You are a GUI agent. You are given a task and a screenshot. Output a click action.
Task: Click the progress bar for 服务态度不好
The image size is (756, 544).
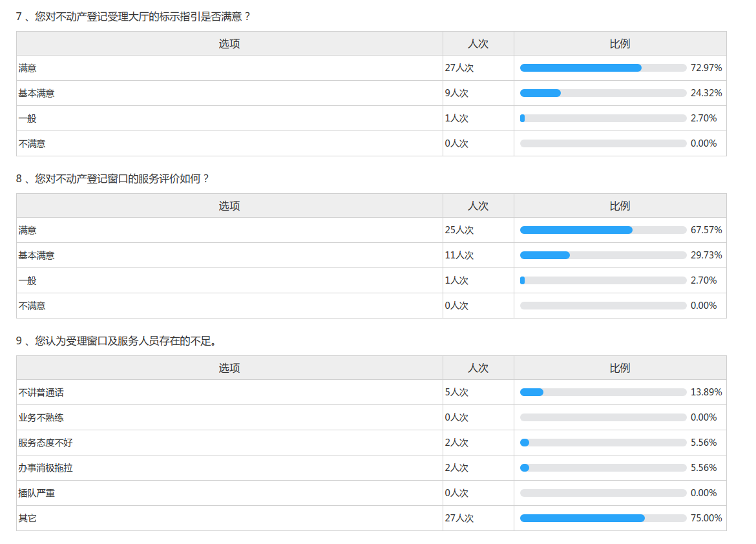point(602,443)
